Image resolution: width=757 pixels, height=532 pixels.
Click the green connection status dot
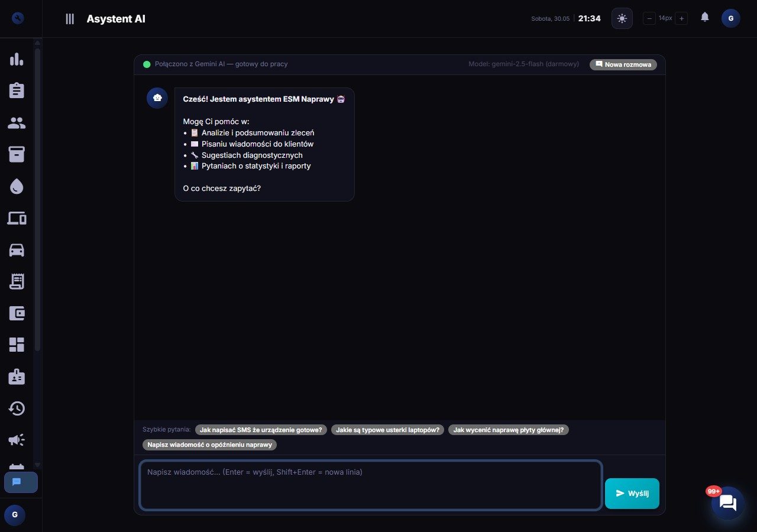[x=147, y=64]
